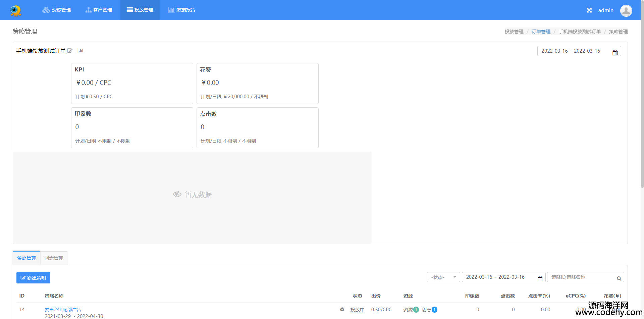The image size is (644, 319).
Task: Open the 资源管理 menu
Action: coord(56,10)
